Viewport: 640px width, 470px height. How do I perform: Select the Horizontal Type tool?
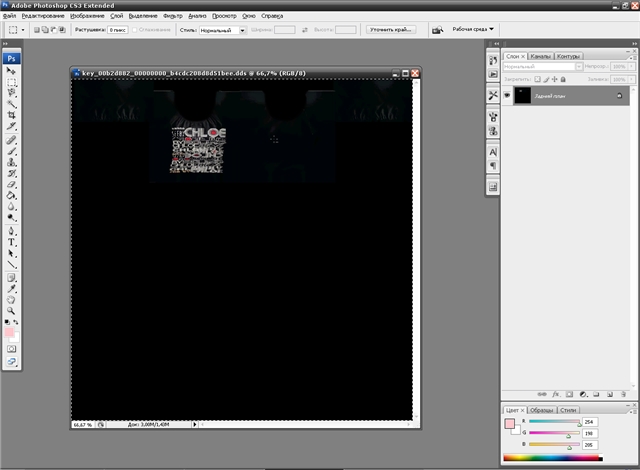click(12, 242)
